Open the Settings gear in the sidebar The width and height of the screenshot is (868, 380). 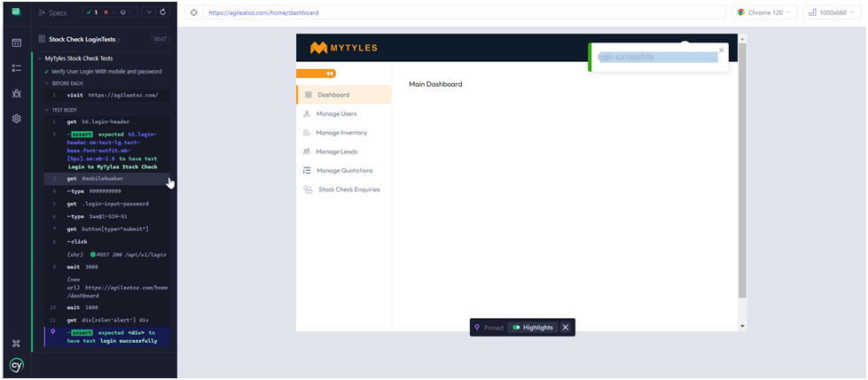point(17,119)
